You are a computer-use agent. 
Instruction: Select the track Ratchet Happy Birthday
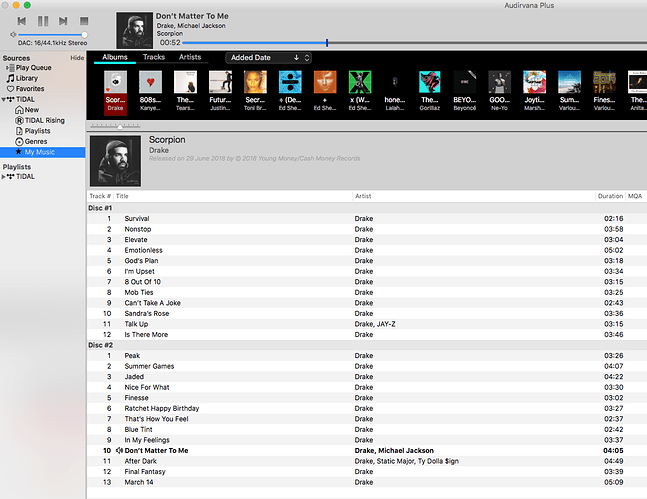[367, 408]
